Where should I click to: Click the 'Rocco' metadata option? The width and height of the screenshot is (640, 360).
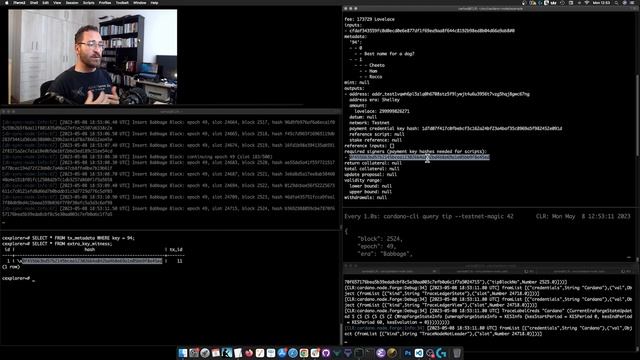(376, 77)
